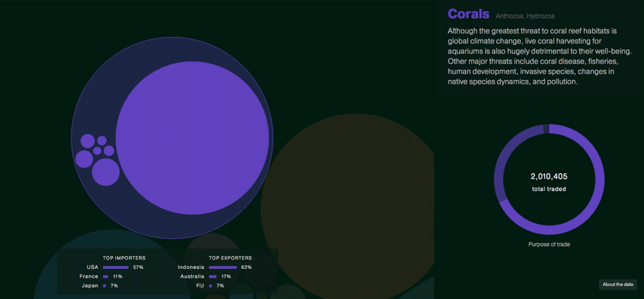Screen dimensions: 644x299
Task: Click the 62% value next to Indonesia
Action: tap(246, 268)
